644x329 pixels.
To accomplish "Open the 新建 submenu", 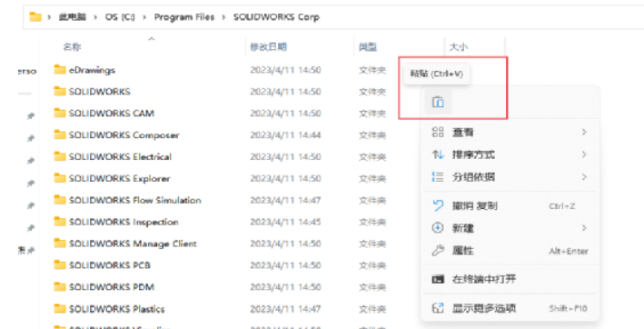I will (x=510, y=228).
